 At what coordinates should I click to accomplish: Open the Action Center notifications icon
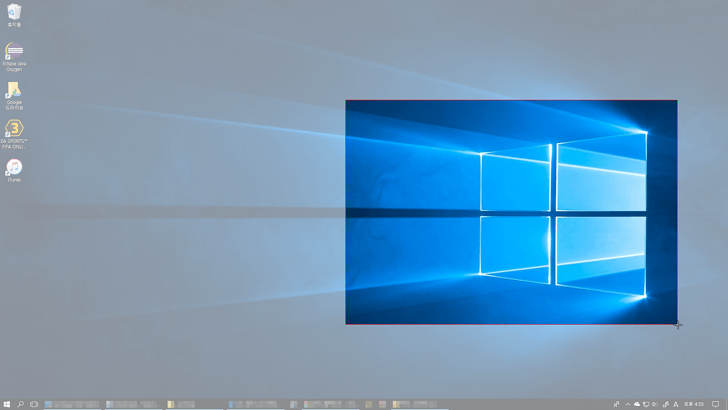[716, 404]
